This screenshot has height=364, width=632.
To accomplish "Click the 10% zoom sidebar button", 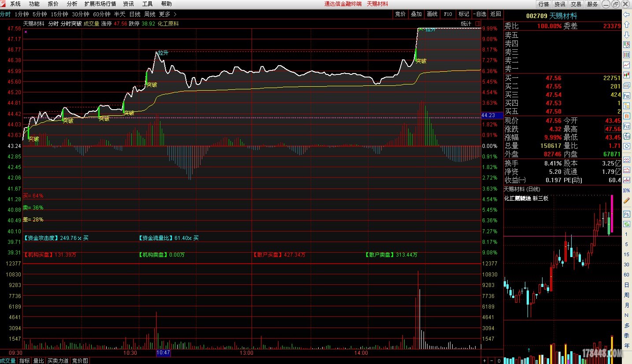I will 626,190.
